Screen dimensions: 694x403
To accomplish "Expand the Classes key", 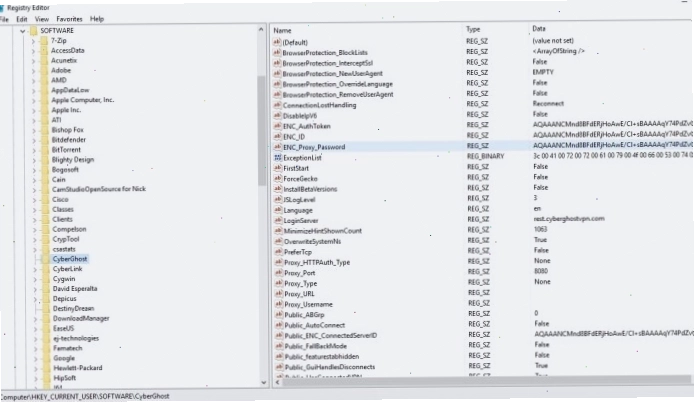I will click(35, 210).
